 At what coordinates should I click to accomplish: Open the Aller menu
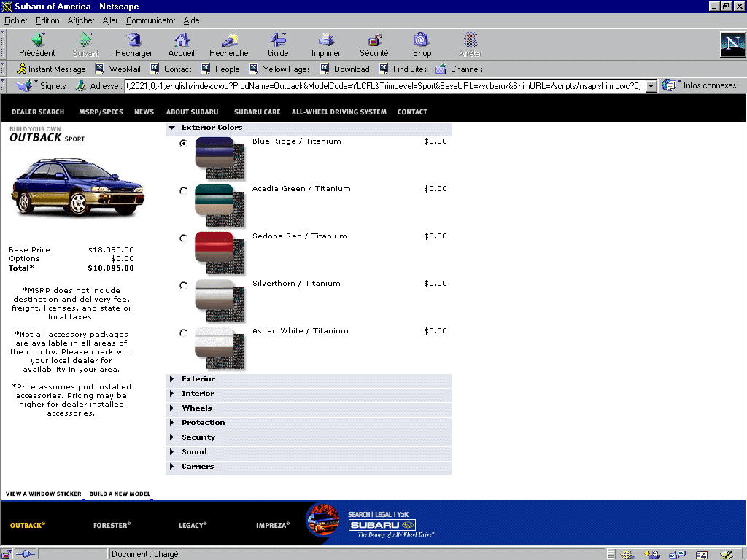110,20
